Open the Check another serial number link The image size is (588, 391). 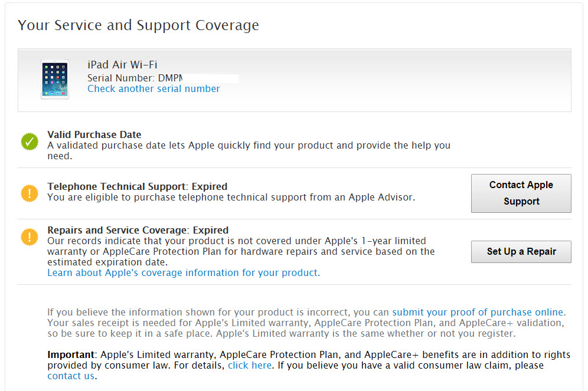[153, 89]
